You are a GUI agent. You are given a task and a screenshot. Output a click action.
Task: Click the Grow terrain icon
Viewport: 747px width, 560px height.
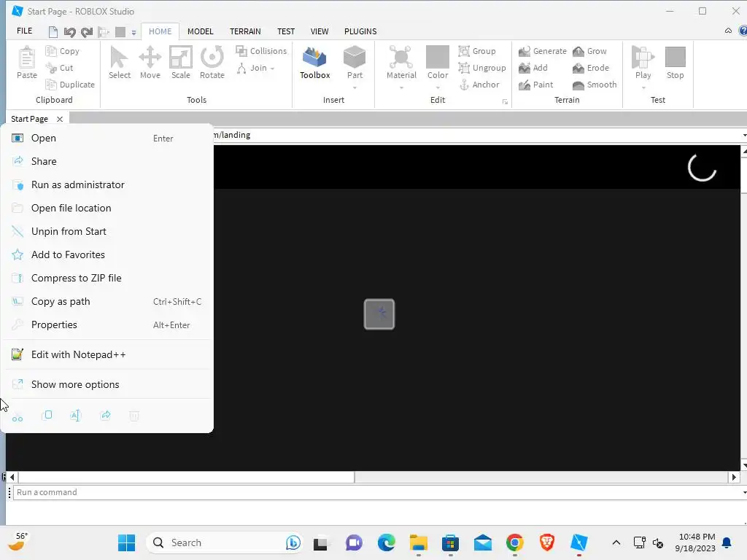tap(578, 51)
